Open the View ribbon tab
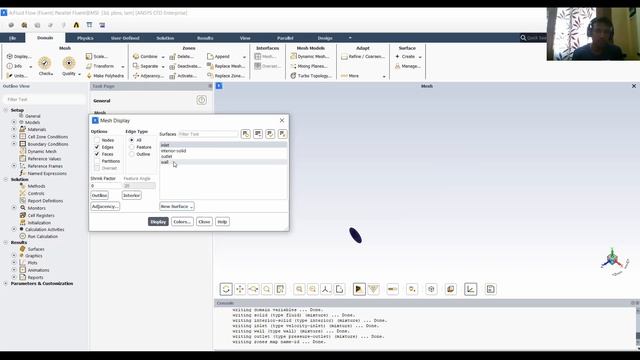Image resolution: width=640 pixels, height=360 pixels. click(245, 38)
